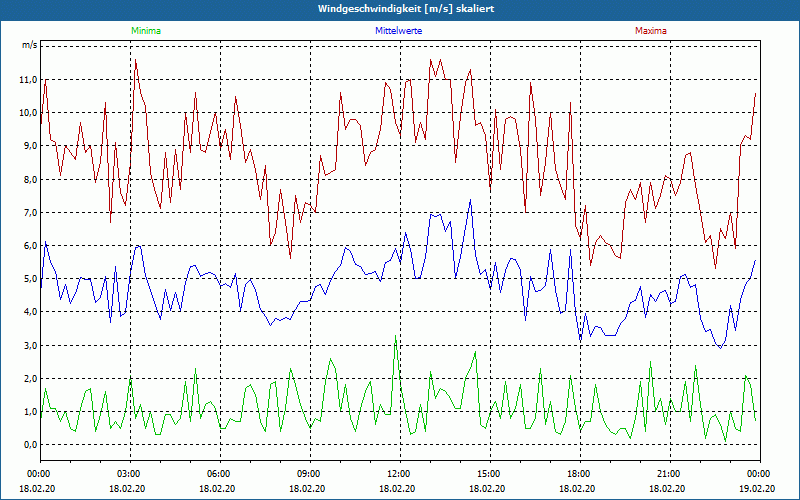Click the 19.02.20 date label
Screen dimensions: 800x500
(x=757, y=489)
